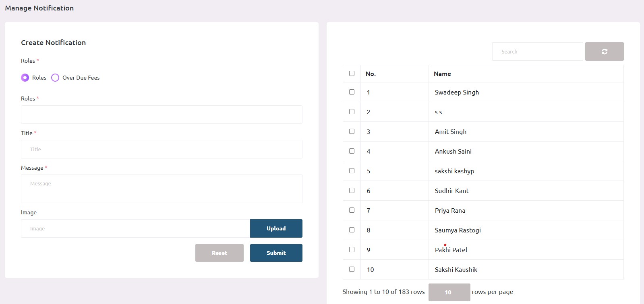Open the Roles selection field
This screenshot has width=644, height=304.
[x=162, y=115]
